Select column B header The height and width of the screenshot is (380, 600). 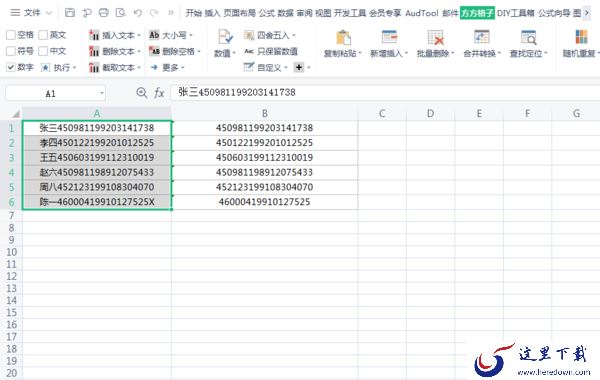[265, 113]
